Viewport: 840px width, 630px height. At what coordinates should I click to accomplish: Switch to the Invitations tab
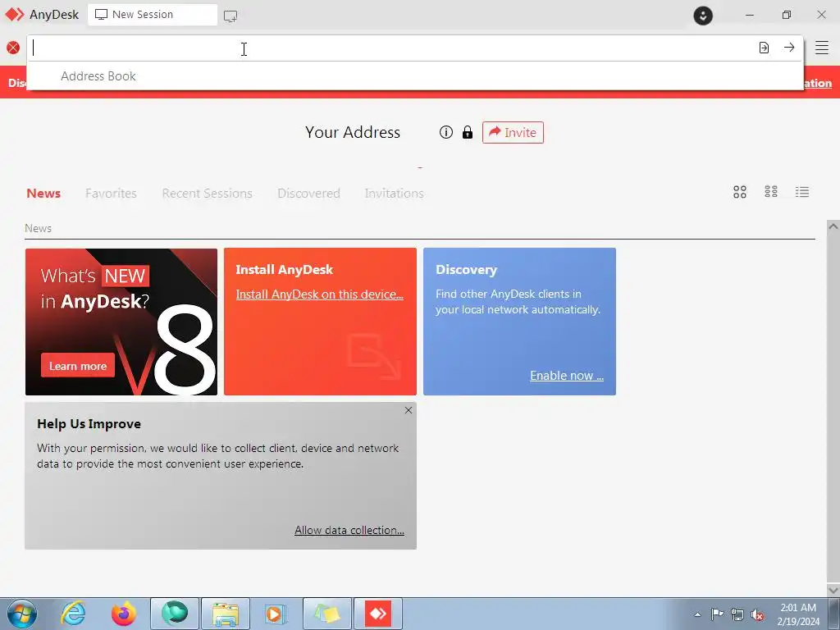(x=395, y=194)
